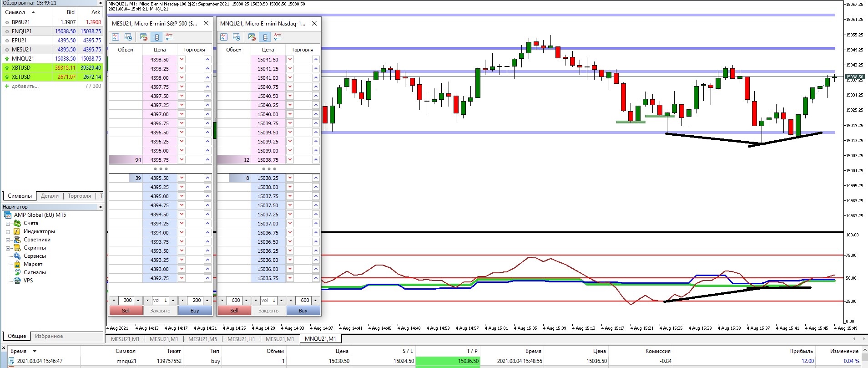The width and height of the screenshot is (868, 368).
Task: Click the vol input field in MESU21 window
Action: [x=160, y=300]
